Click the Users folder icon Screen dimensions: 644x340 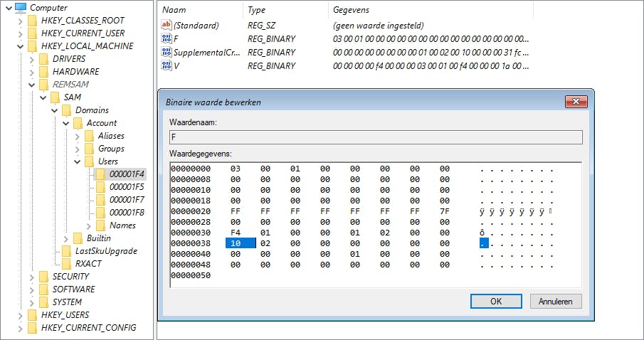point(89,161)
